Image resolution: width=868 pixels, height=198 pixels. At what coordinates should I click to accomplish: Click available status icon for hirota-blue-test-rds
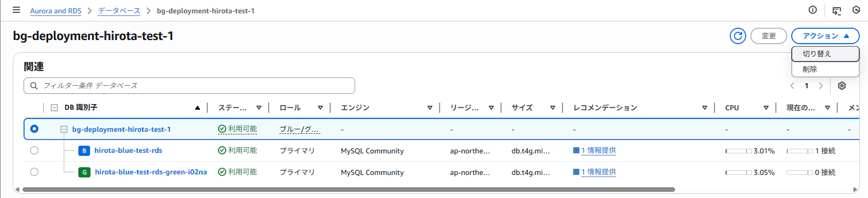coord(222,151)
